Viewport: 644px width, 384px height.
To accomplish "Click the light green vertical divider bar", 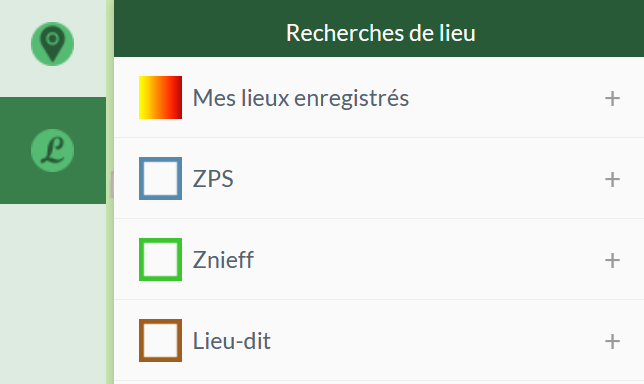I will (x=110, y=192).
